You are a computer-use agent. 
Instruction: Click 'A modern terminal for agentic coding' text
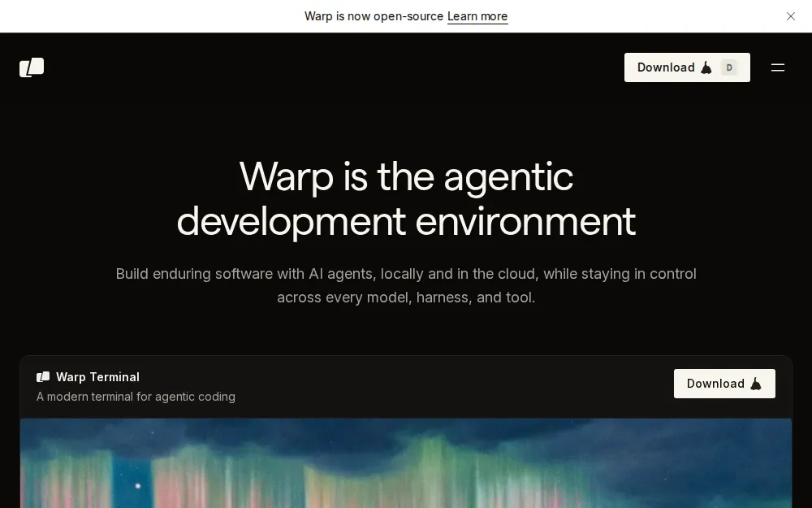click(x=136, y=397)
